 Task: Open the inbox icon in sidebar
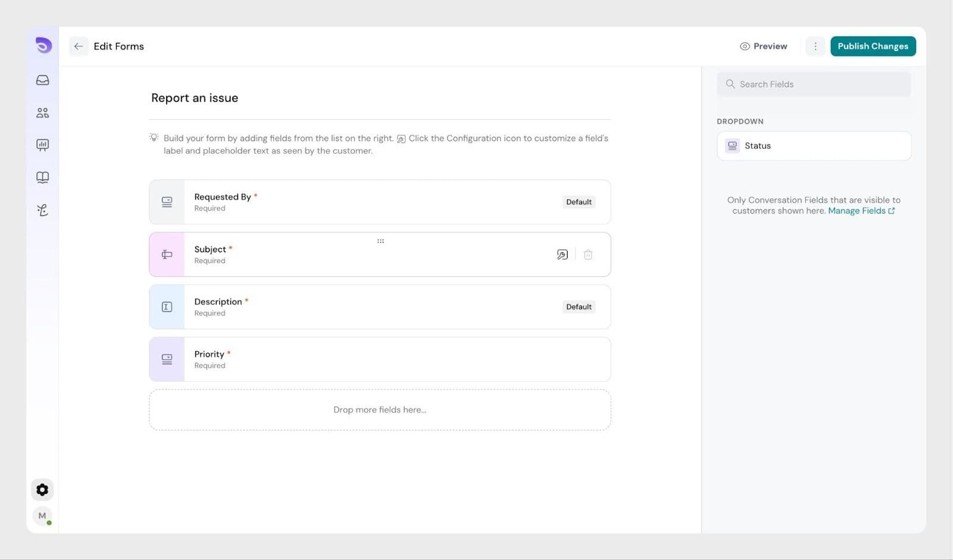42,80
